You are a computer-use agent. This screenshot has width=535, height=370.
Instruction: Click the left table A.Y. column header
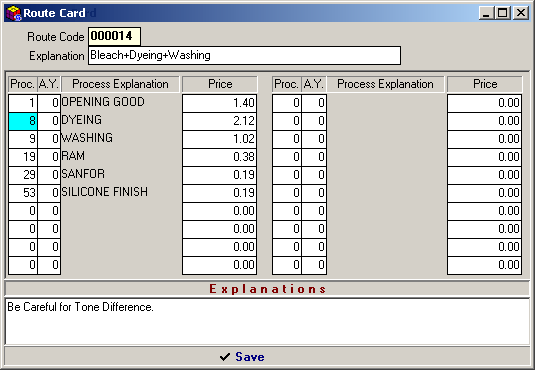click(x=49, y=84)
